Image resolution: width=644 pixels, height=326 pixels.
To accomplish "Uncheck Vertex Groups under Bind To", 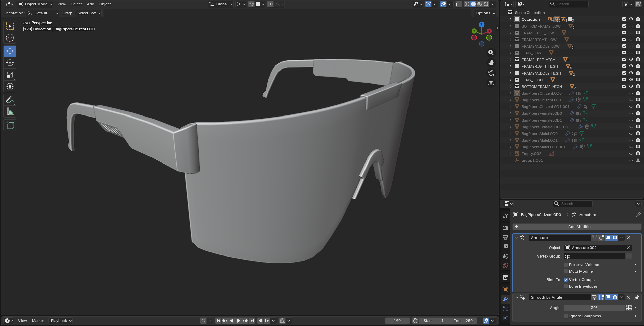I will click(x=566, y=280).
